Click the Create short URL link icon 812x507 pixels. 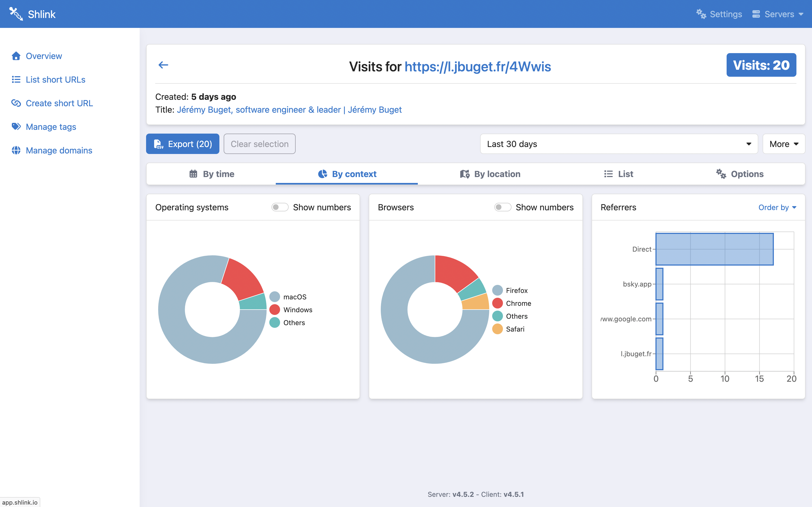point(16,103)
